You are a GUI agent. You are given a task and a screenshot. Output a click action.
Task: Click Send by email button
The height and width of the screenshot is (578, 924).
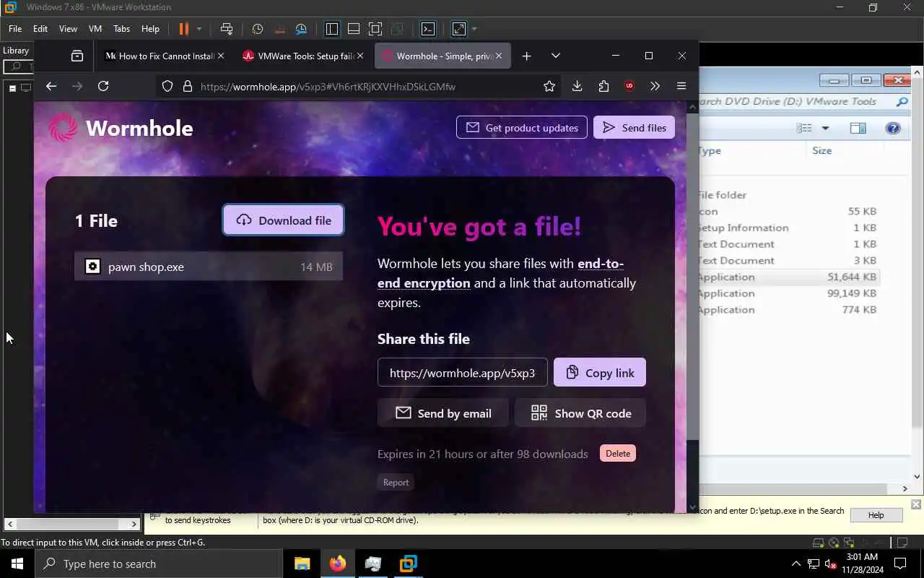pyautogui.click(x=443, y=413)
